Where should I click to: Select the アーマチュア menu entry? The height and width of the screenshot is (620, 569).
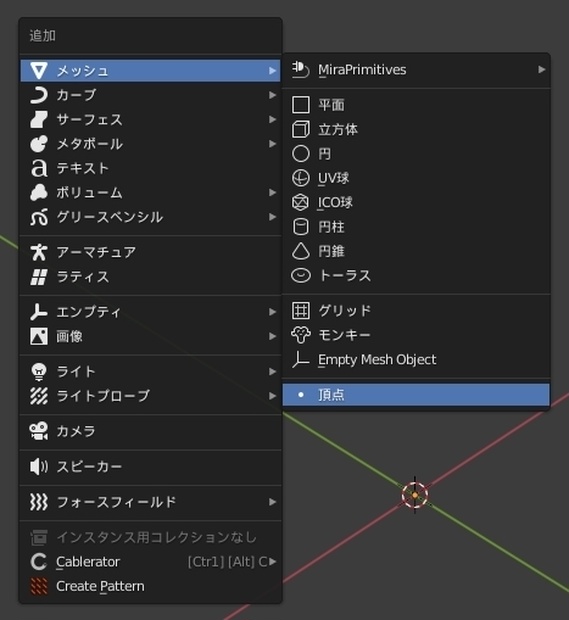tap(150, 252)
